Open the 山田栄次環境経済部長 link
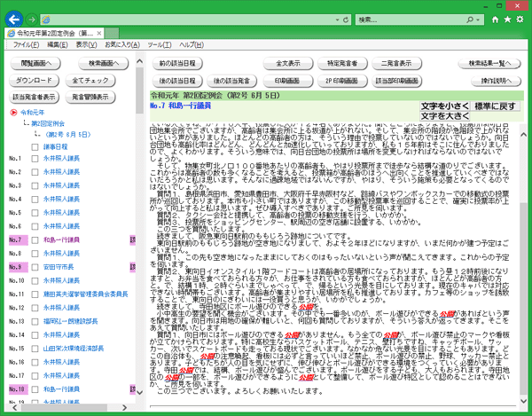The height and width of the screenshot is (416, 532). [x=74, y=349]
